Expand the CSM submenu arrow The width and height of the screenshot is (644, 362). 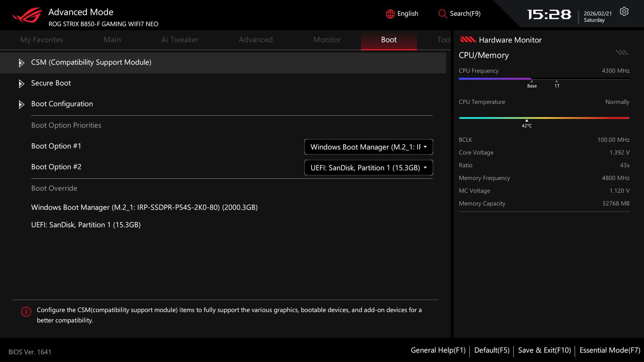pyautogui.click(x=21, y=63)
